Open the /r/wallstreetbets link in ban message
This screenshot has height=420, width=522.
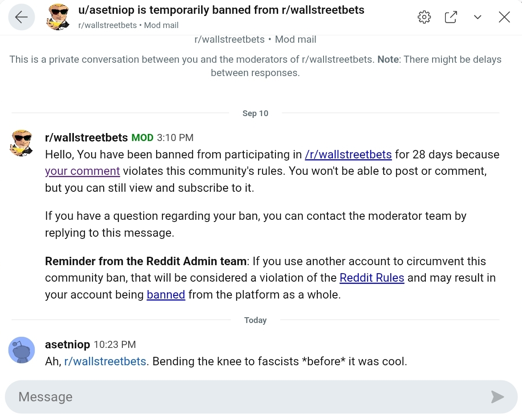(x=348, y=155)
